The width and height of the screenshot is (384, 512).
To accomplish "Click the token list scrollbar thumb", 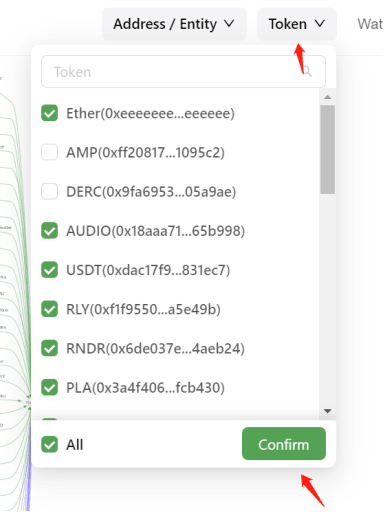I will point(328,149).
